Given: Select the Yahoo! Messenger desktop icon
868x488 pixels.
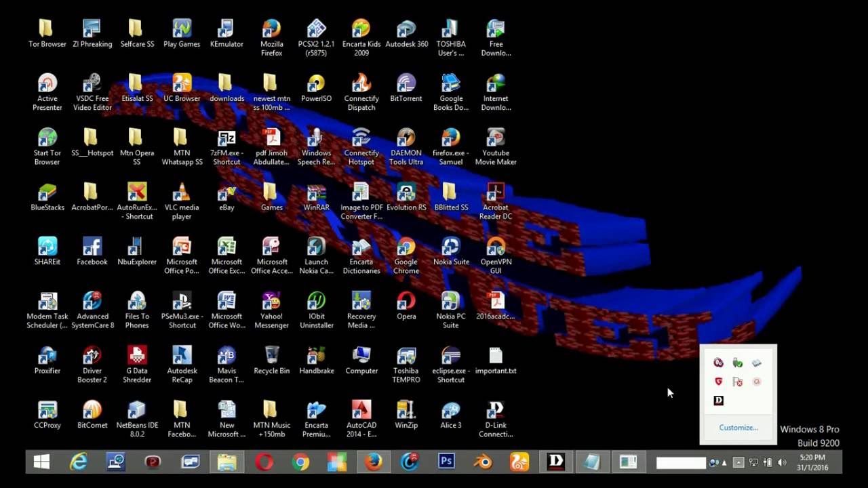Looking at the screenshot, I should click(x=272, y=310).
